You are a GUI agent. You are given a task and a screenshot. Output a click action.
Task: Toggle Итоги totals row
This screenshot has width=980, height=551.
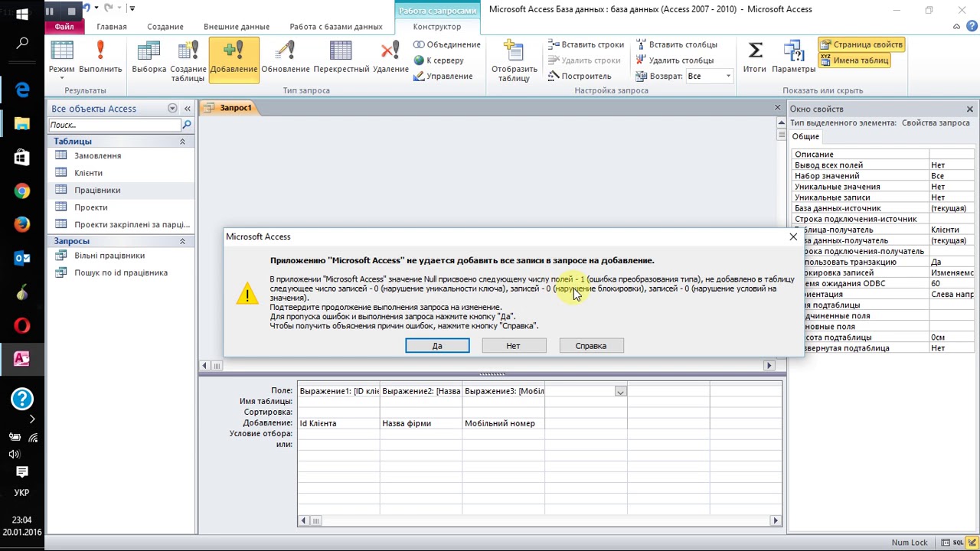(x=754, y=57)
